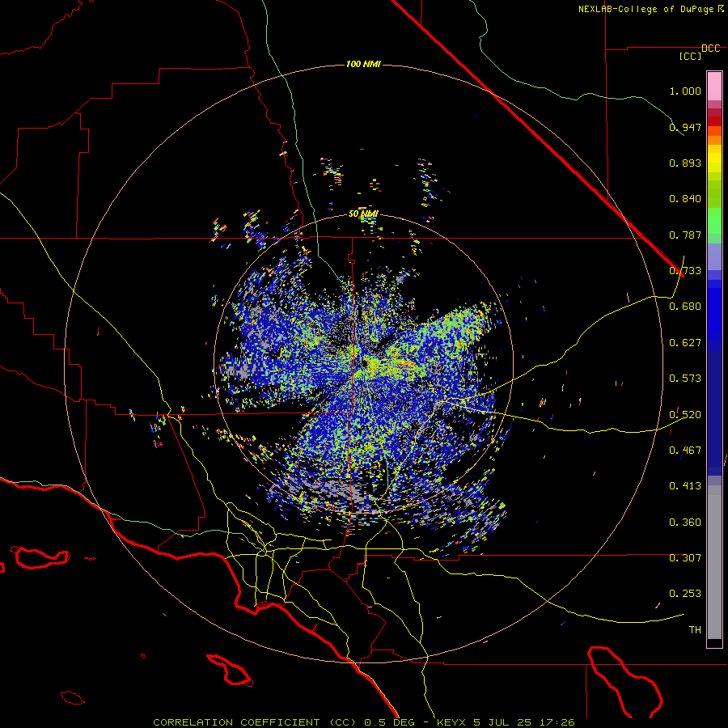Click the [CC] legend unit label

(690, 56)
